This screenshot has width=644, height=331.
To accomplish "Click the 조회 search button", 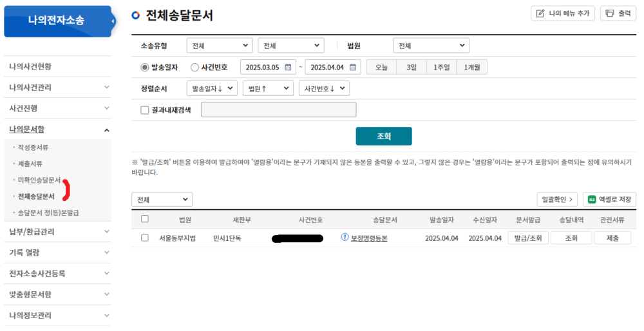I will click(384, 137).
